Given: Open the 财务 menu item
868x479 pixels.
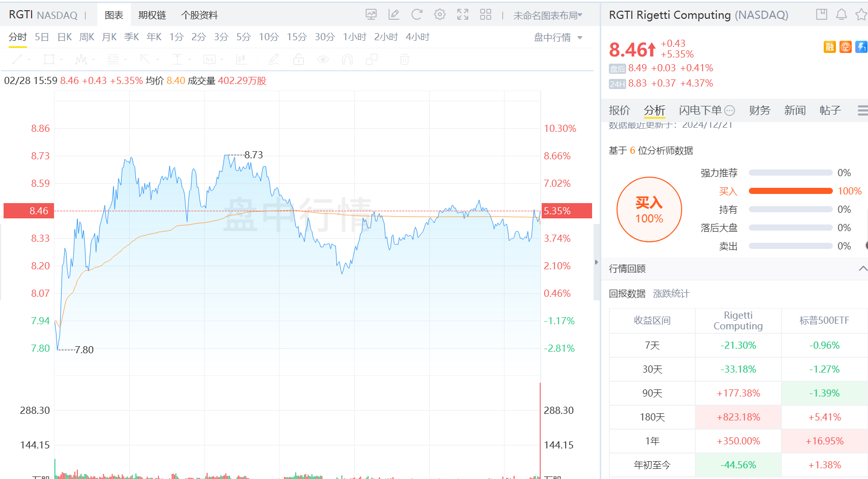Looking at the screenshot, I should tap(759, 110).
